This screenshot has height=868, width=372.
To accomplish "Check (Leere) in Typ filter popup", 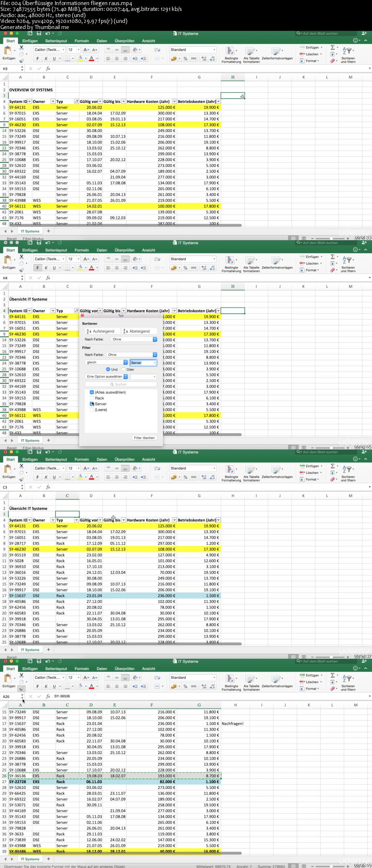I will (x=92, y=410).
